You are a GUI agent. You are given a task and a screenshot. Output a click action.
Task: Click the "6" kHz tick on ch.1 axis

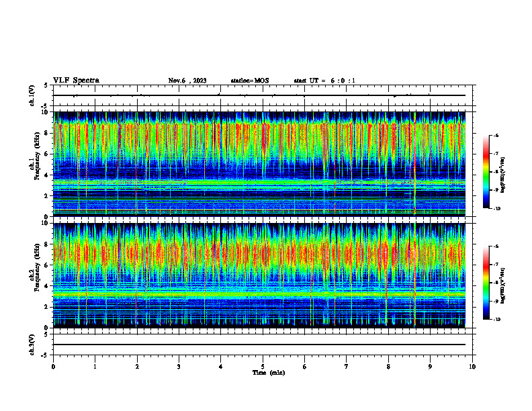[x=46, y=154]
